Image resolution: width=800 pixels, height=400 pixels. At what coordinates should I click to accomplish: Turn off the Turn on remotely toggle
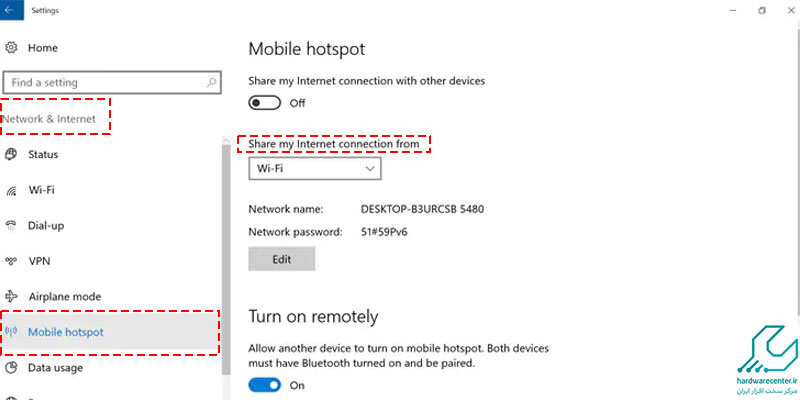click(264, 385)
